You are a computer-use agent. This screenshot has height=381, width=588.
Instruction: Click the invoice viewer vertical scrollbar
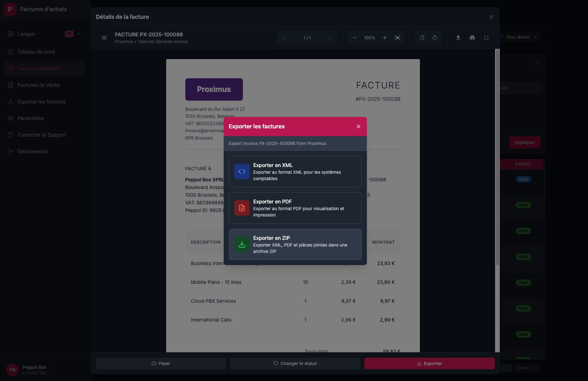497,157
